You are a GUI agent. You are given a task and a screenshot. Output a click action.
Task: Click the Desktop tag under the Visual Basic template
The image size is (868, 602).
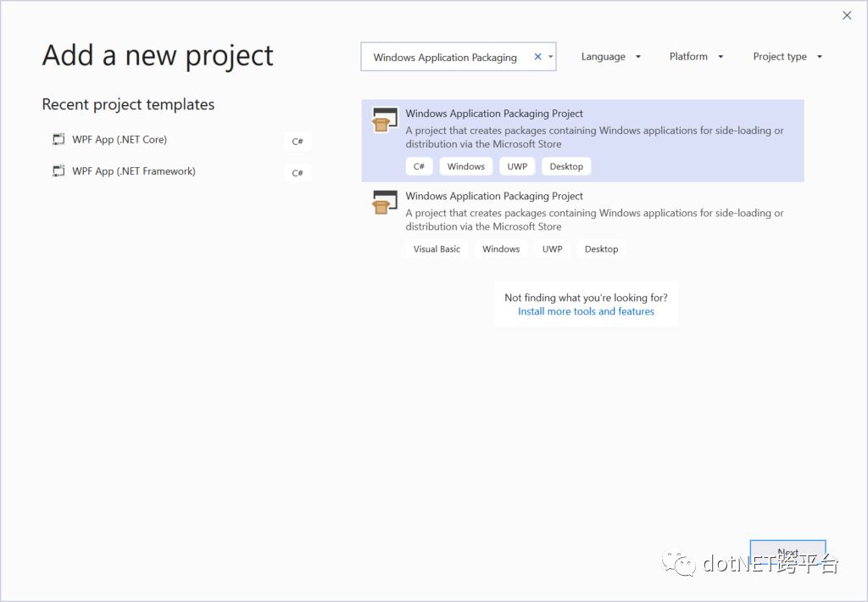[x=601, y=248]
